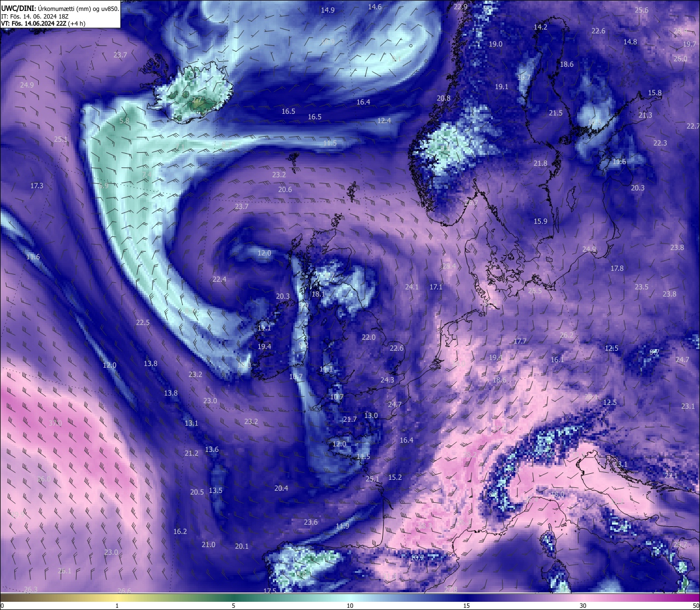Click the map value 15.2

point(395,477)
